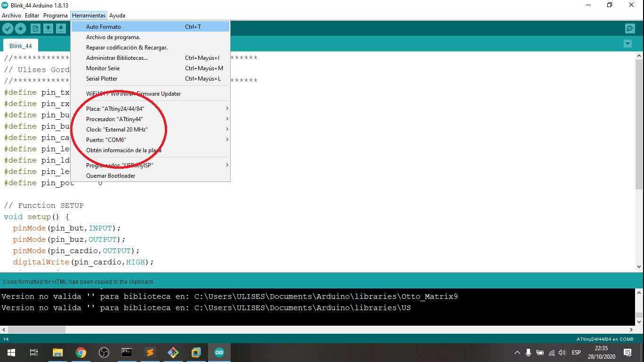This screenshot has width=644, height=362.
Task: Expand the Puerto "COM6" submenu
Action: point(151,140)
